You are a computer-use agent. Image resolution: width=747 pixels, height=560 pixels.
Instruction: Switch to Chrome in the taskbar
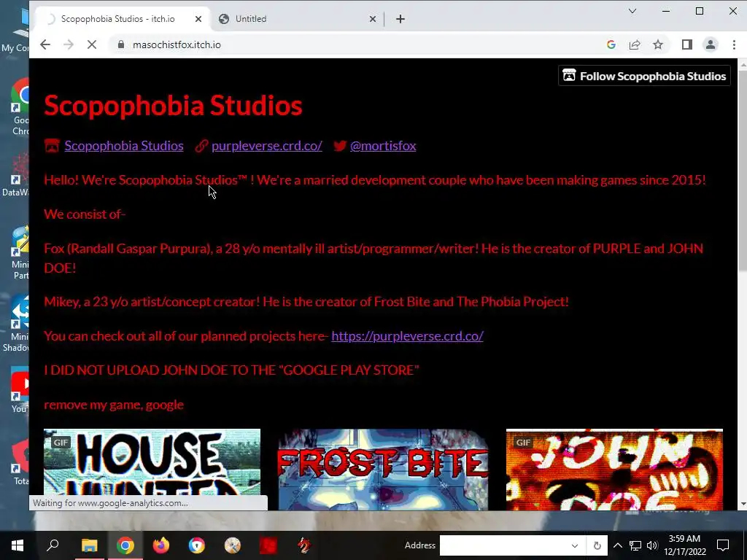tap(125, 545)
